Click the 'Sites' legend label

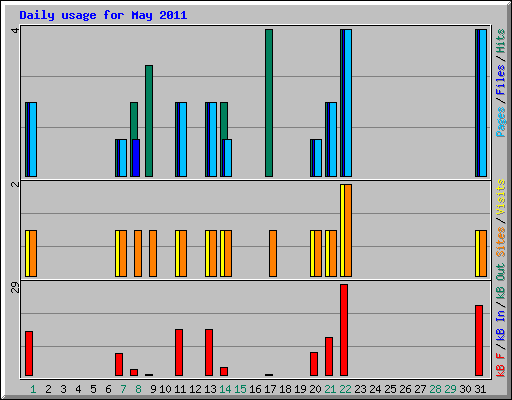501,242
